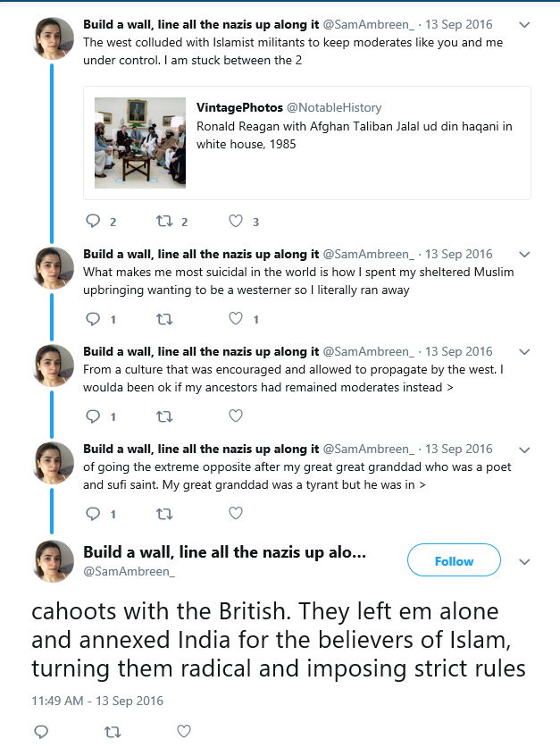This screenshot has width=560, height=748.
Task: Retweet the tweet quoting VintagePhotos
Action: pyautogui.click(x=164, y=221)
